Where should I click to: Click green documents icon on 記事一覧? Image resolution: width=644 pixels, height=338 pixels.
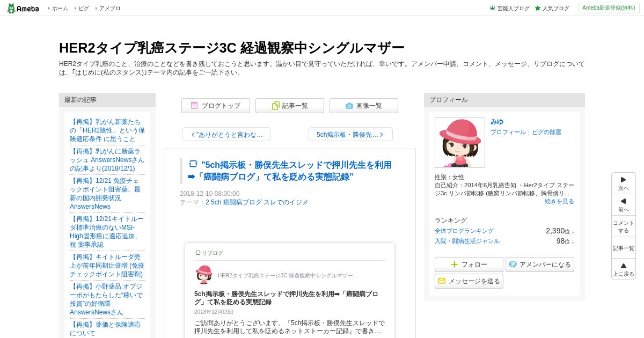pyautogui.click(x=275, y=106)
